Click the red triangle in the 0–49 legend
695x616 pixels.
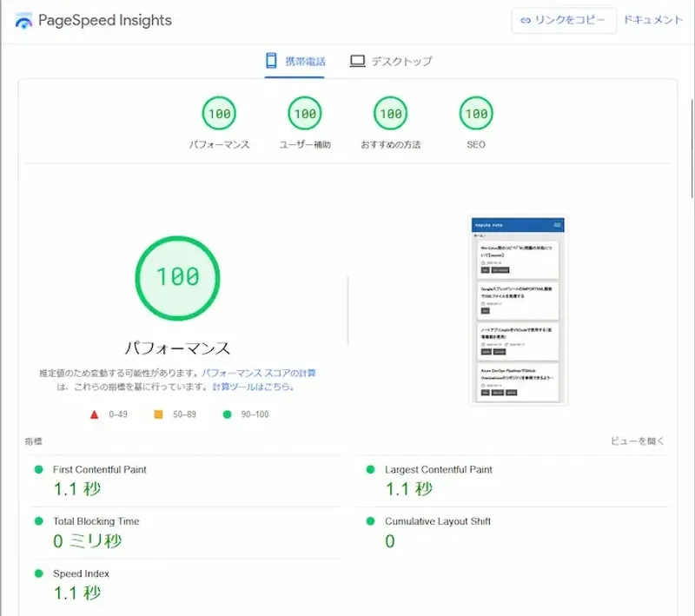click(93, 414)
